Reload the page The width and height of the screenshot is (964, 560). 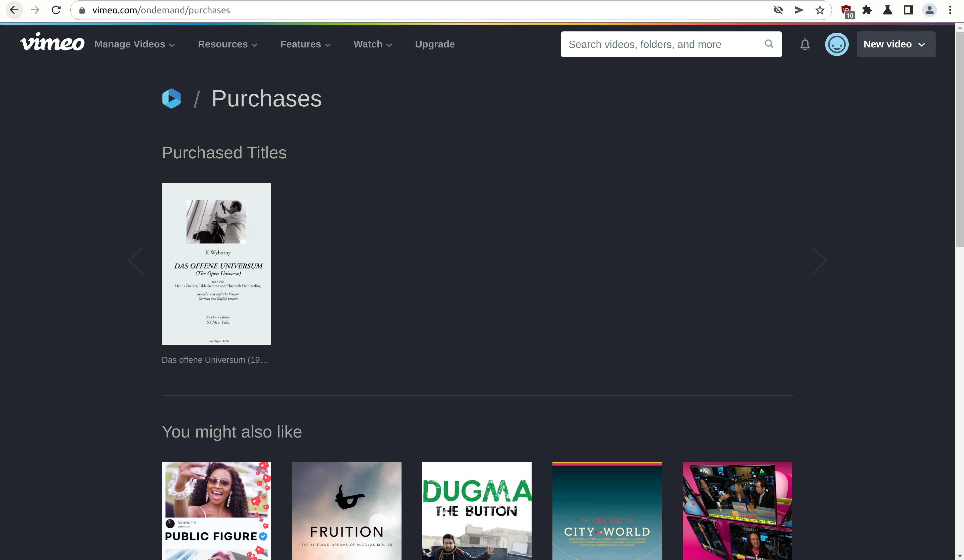pyautogui.click(x=56, y=10)
